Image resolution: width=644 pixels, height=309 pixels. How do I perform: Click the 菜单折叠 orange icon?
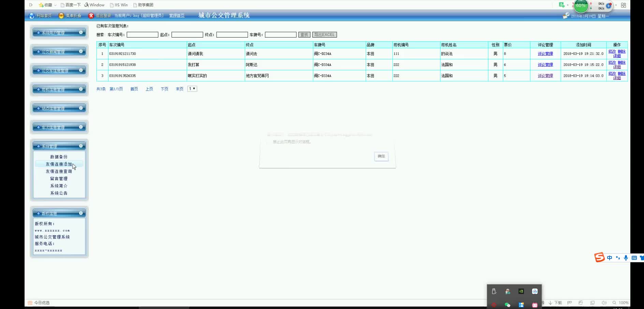click(x=61, y=16)
